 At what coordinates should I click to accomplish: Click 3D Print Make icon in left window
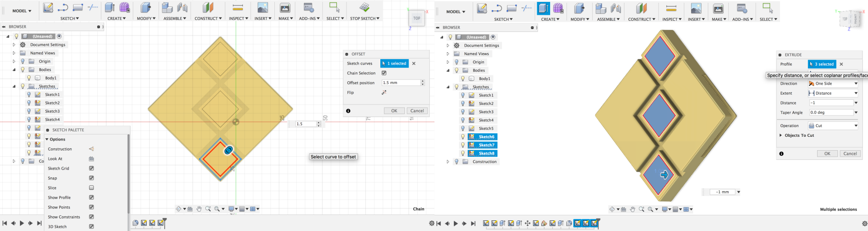tap(285, 7)
